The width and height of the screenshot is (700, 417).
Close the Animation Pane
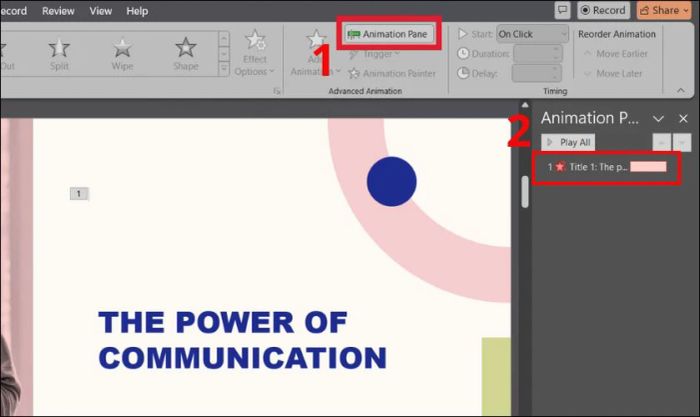point(683,119)
